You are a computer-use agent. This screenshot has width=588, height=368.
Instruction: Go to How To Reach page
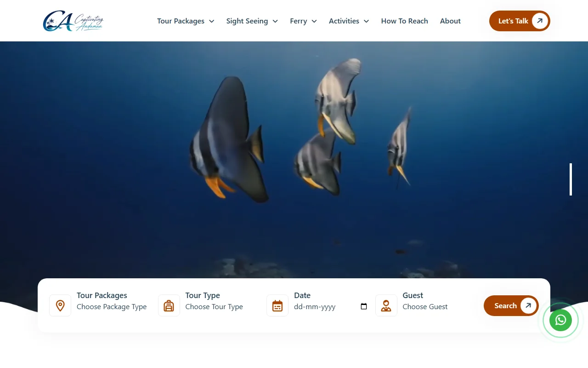[405, 21]
